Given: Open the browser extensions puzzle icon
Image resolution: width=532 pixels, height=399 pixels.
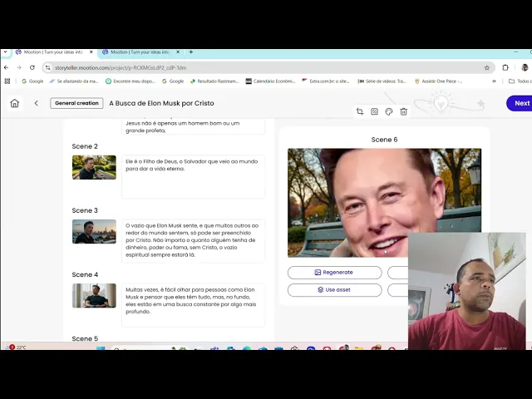Looking at the screenshot, I should pyautogui.click(x=505, y=67).
